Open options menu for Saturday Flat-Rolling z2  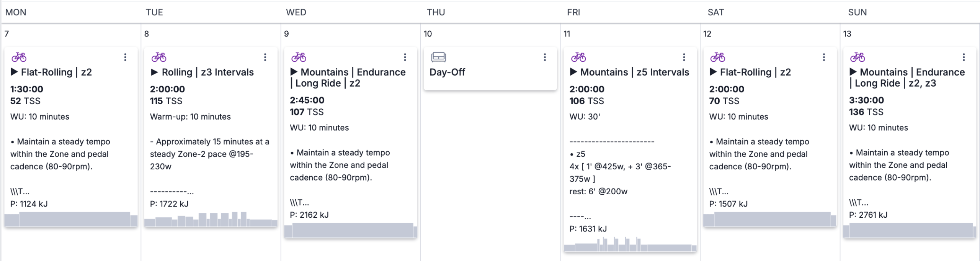[824, 57]
